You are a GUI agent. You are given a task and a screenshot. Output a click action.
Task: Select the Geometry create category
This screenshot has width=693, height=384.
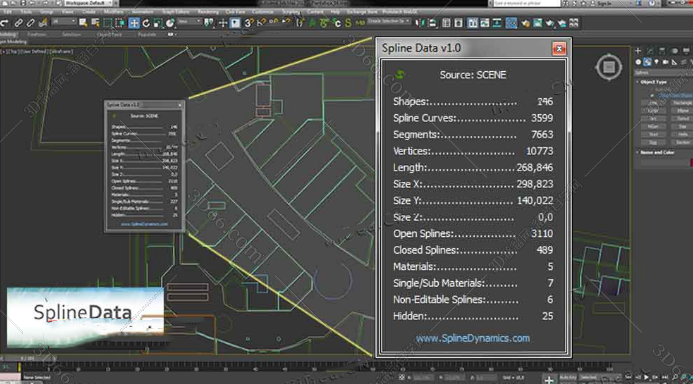[x=638, y=62]
